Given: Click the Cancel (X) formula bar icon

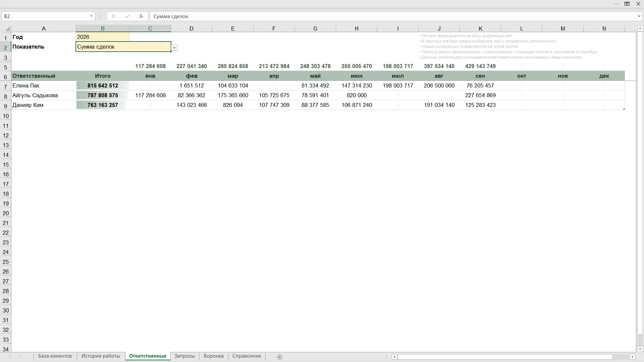Looking at the screenshot, I should (114, 16).
